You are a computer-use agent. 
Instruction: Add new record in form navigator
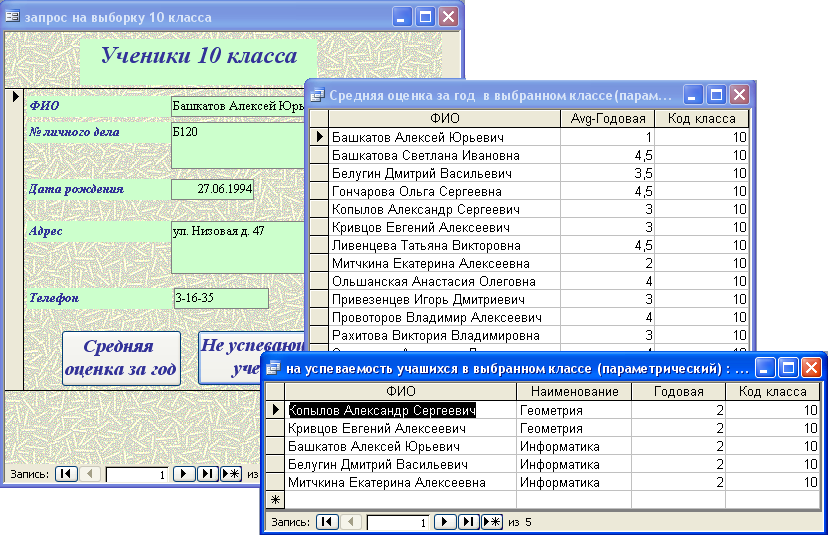pos(231,474)
